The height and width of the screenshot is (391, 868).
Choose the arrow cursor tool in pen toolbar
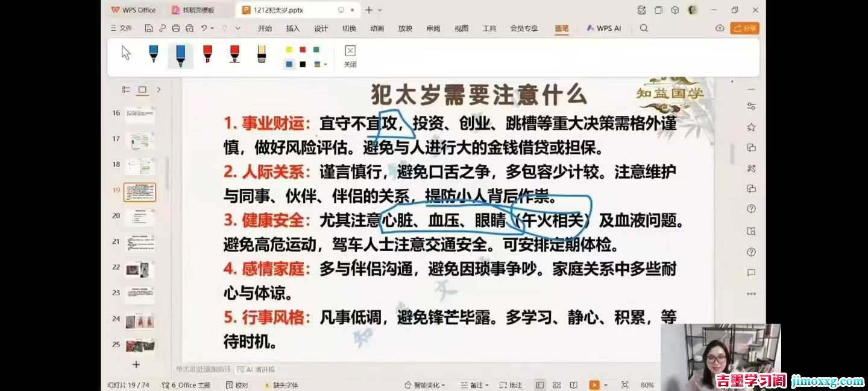click(125, 52)
